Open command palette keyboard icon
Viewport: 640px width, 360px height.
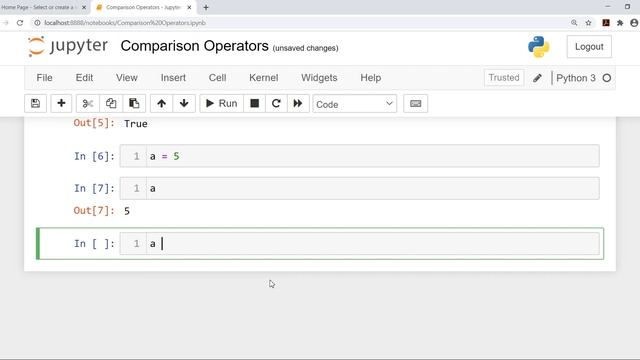(416, 104)
